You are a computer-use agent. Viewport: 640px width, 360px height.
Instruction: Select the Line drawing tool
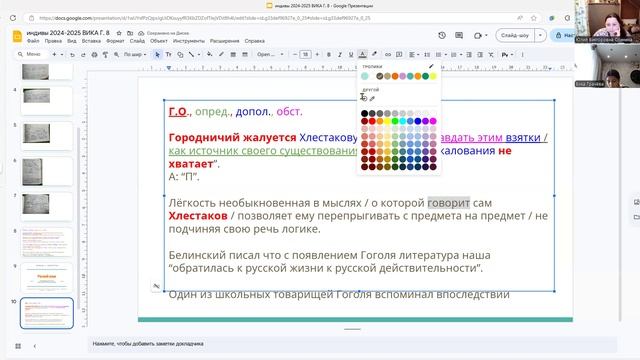click(x=191, y=55)
